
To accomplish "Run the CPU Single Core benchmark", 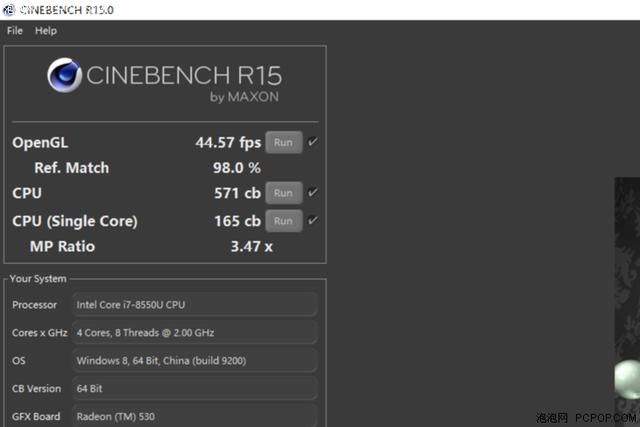I will pyautogui.click(x=284, y=221).
